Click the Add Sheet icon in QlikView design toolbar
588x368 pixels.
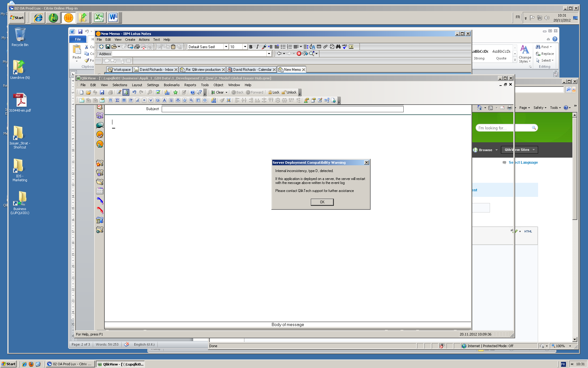[82, 100]
